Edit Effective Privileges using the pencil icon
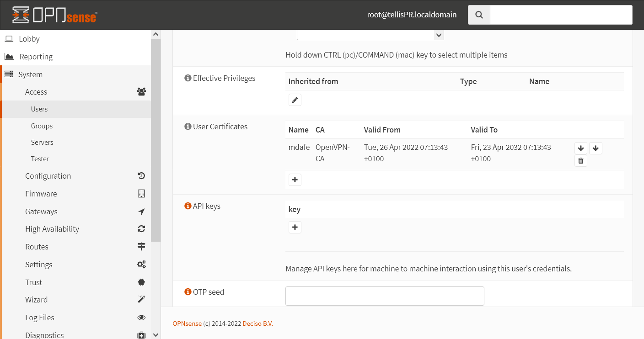Screen dimensions: 644x339 (295, 99)
